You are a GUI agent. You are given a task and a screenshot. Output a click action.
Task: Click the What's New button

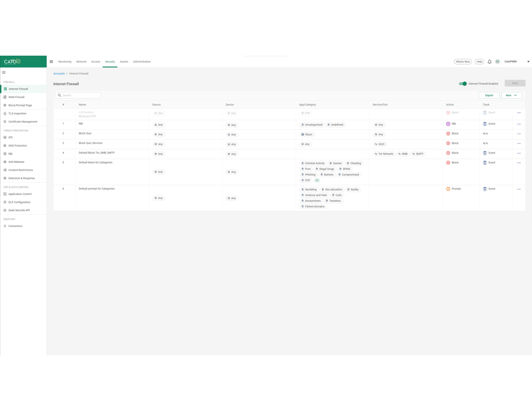point(462,62)
